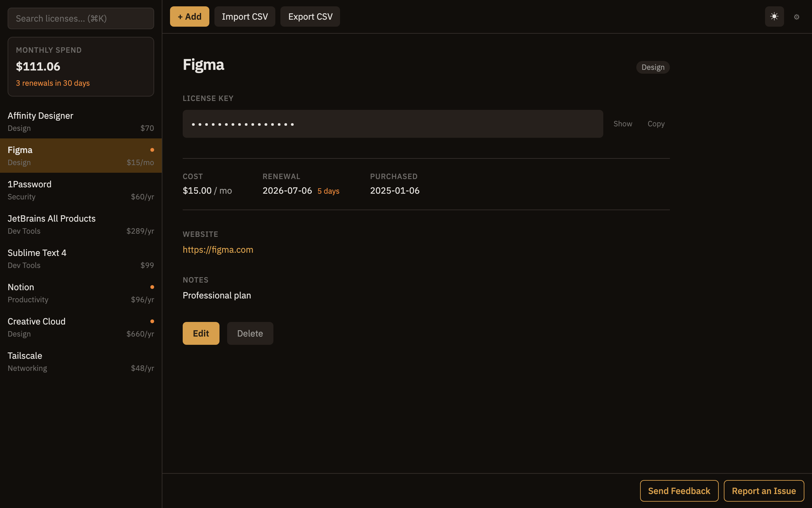Screen dimensions: 812x508
Task: Open the 1Password license entry
Action: (81, 190)
